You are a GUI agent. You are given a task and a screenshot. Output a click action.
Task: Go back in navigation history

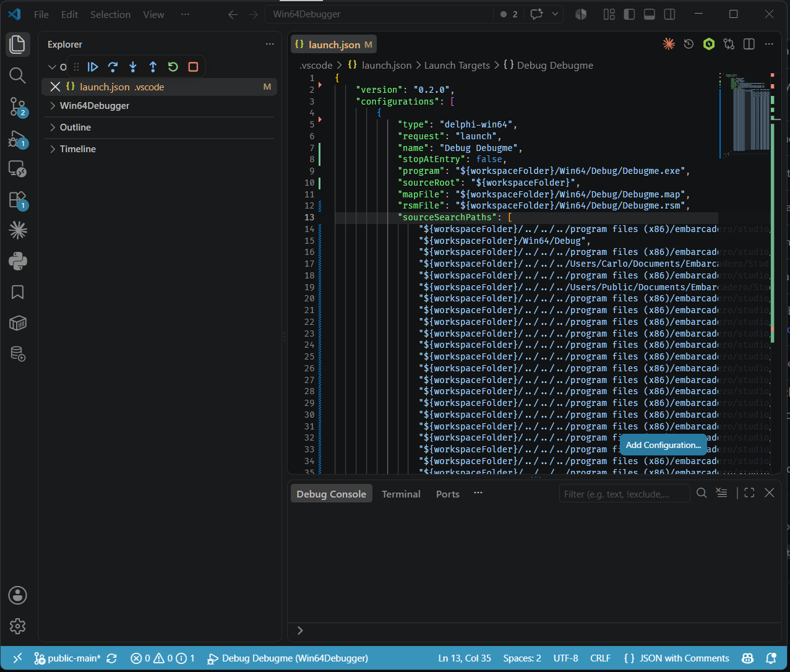[233, 14]
